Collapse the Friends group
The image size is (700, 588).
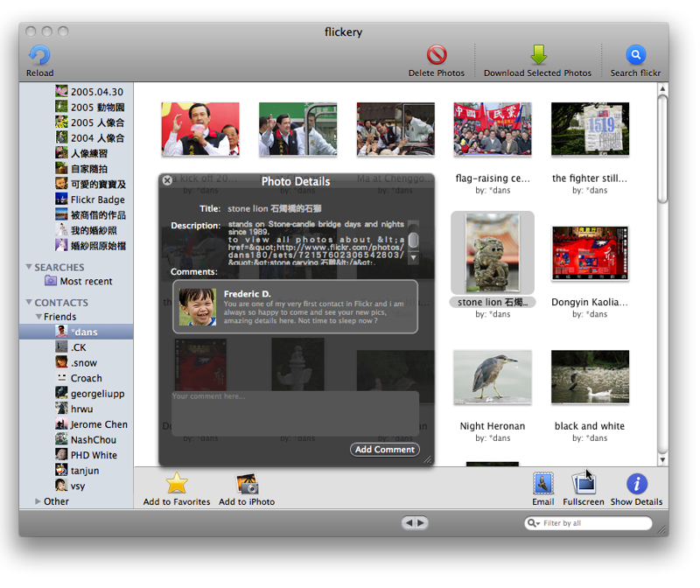coord(38,317)
